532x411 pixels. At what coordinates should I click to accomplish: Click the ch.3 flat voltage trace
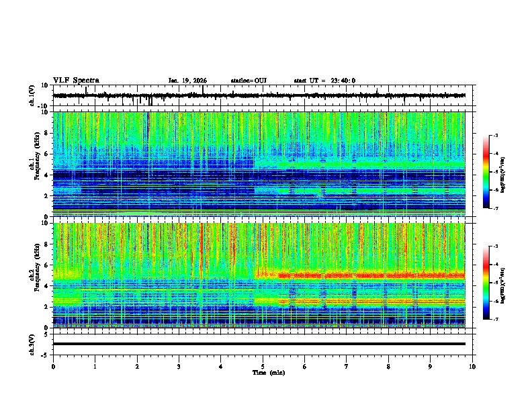click(x=259, y=344)
